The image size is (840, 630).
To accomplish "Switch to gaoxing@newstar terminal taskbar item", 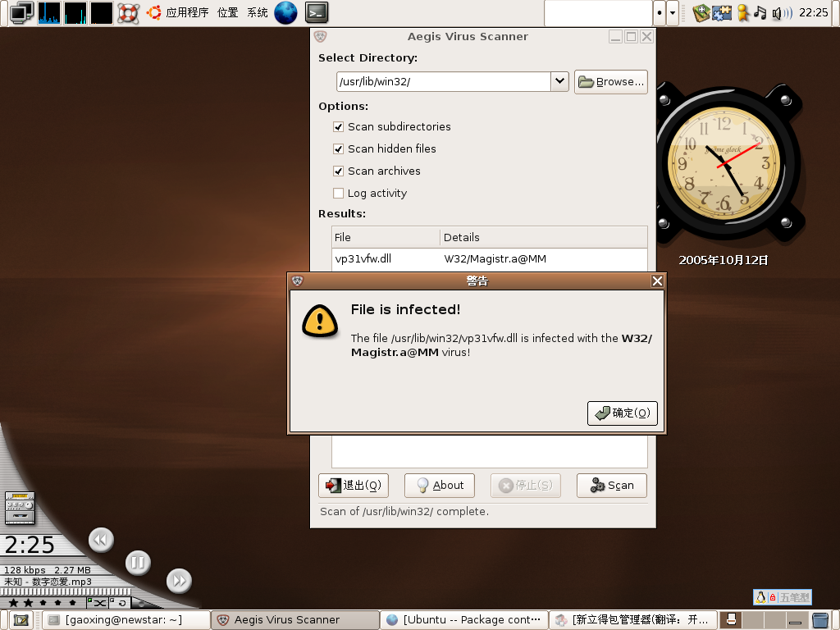I will coord(126,620).
